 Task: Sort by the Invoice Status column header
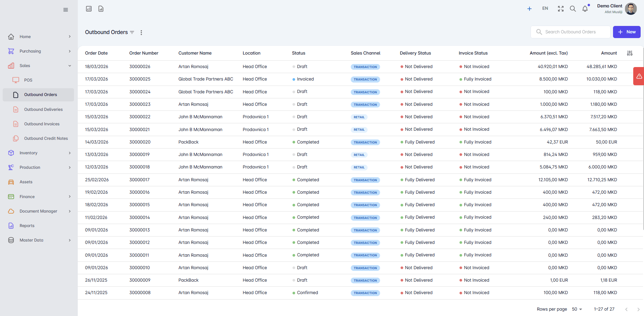click(x=473, y=53)
